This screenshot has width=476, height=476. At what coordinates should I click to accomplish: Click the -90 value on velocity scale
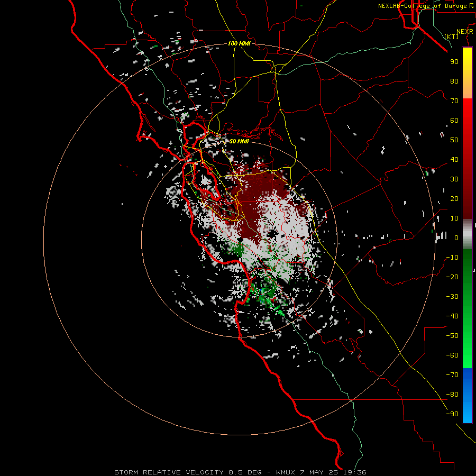[x=452, y=414]
